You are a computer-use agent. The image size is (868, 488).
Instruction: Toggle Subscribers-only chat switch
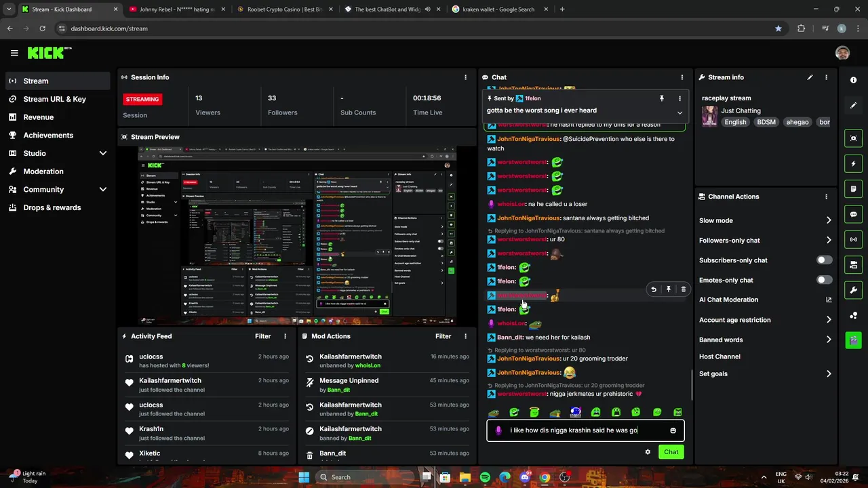pyautogui.click(x=824, y=260)
